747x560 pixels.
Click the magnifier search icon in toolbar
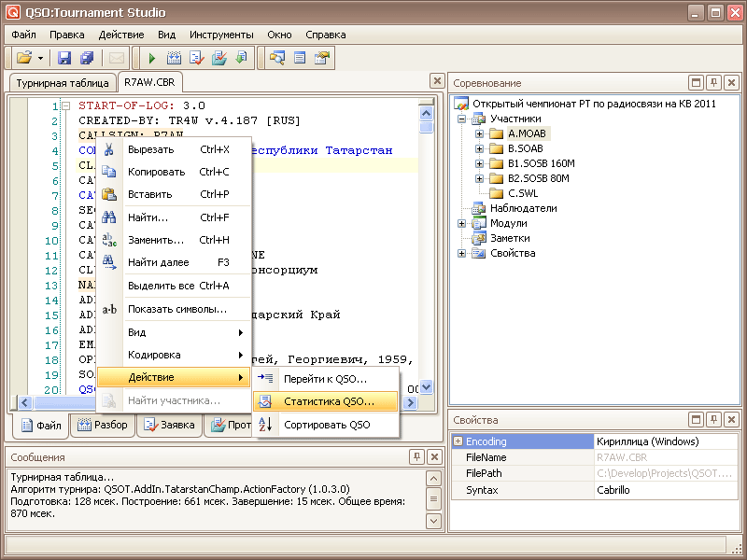[x=277, y=58]
